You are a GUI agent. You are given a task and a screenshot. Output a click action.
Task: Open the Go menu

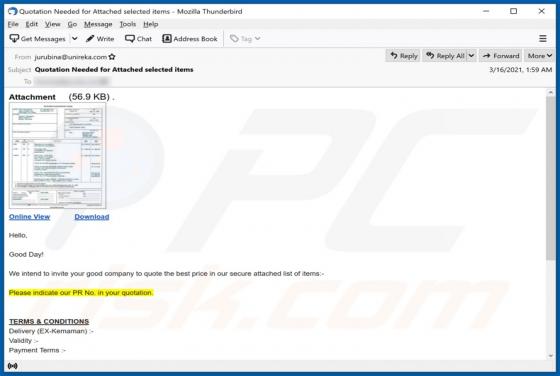click(x=72, y=24)
